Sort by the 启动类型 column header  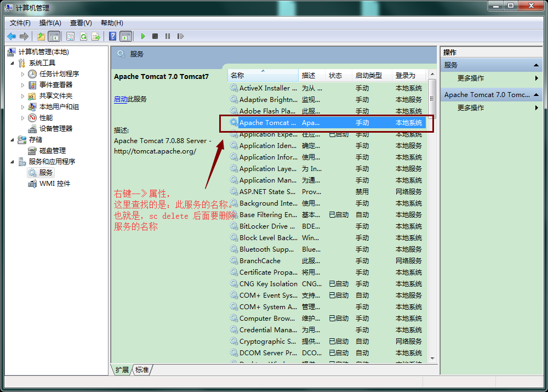click(x=372, y=76)
